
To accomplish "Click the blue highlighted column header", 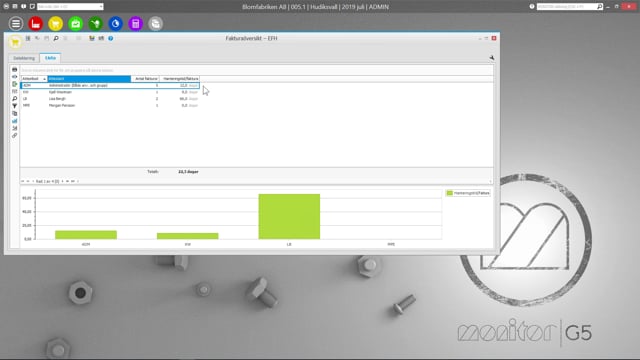I will (89, 79).
